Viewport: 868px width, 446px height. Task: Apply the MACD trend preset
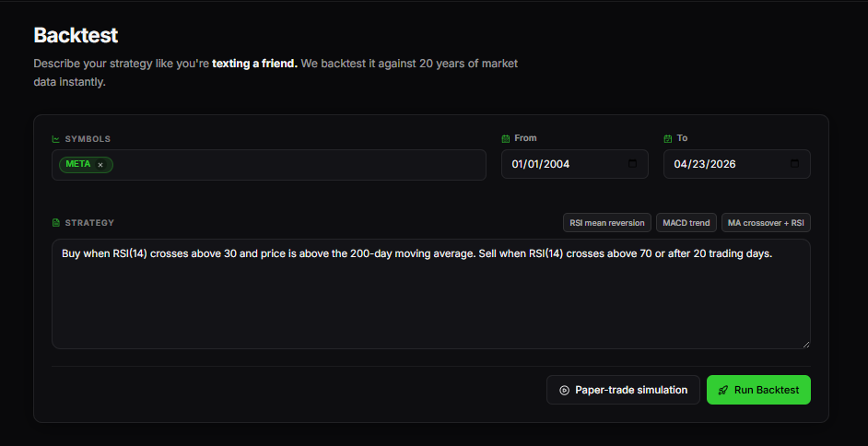(x=686, y=223)
